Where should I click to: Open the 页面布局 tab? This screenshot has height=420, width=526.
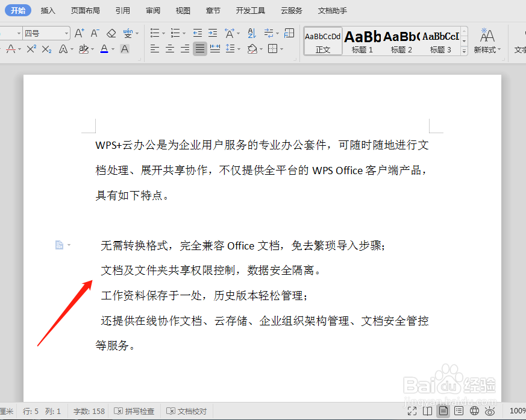click(85, 11)
